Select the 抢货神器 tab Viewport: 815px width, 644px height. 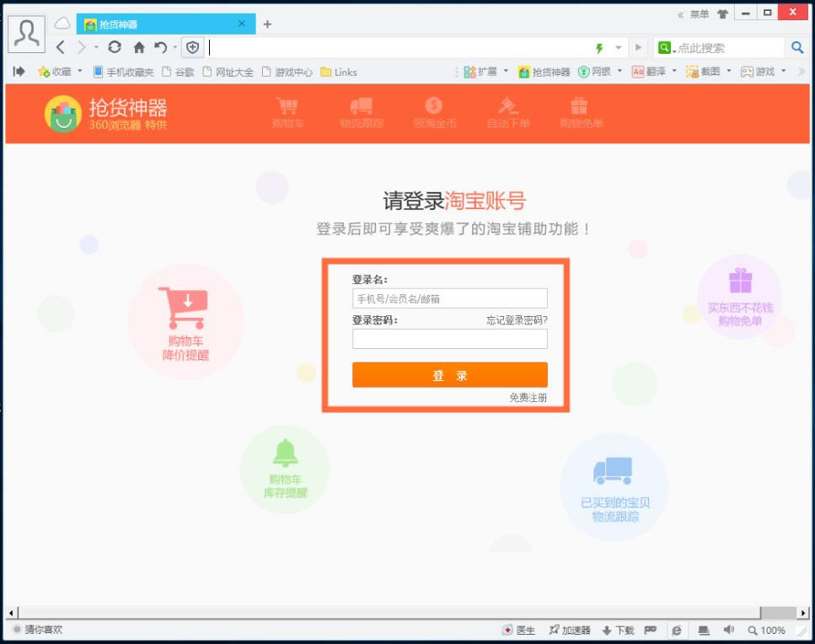166,24
